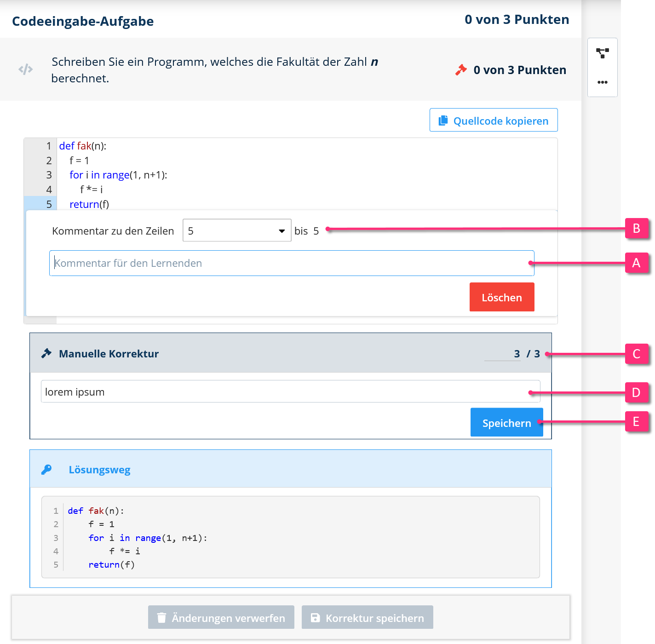The image size is (655, 644).
Task: Select line number 1 in code gutter
Action: (x=49, y=146)
